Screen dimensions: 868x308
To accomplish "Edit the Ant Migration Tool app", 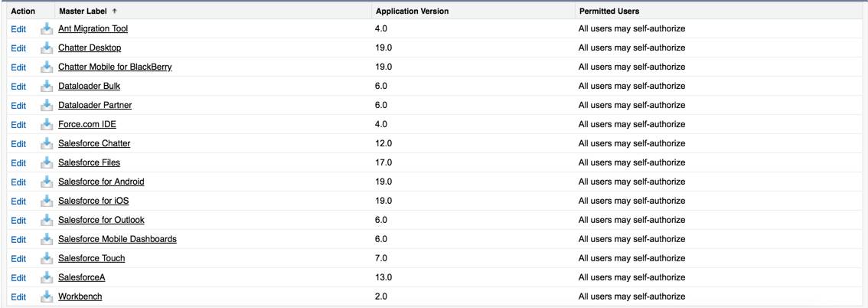I will pos(18,29).
